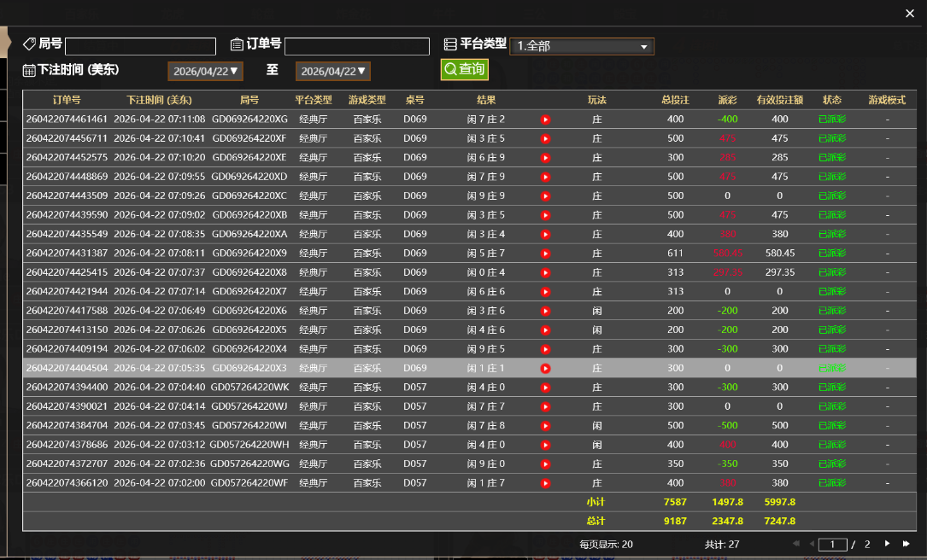Click the magnifier icon inside the 查询 button
The image size is (927, 560).
[x=451, y=70]
